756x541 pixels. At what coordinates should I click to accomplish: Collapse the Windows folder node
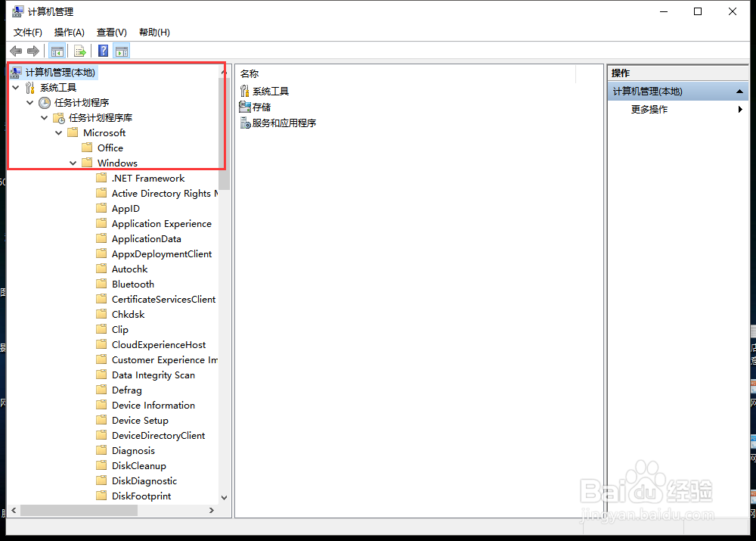73,163
